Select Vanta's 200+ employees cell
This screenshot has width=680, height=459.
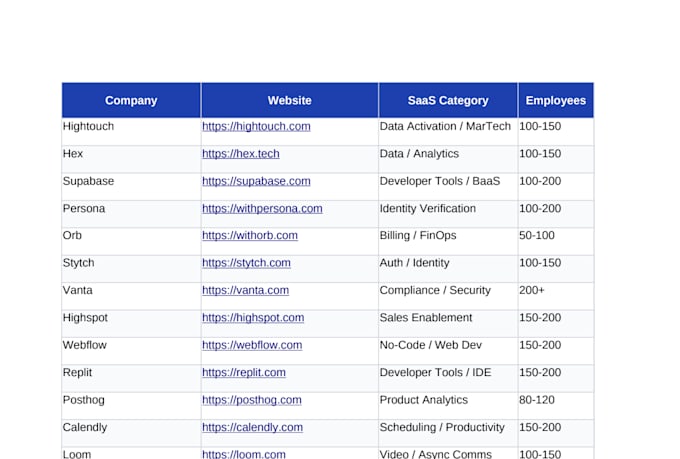tap(556, 295)
